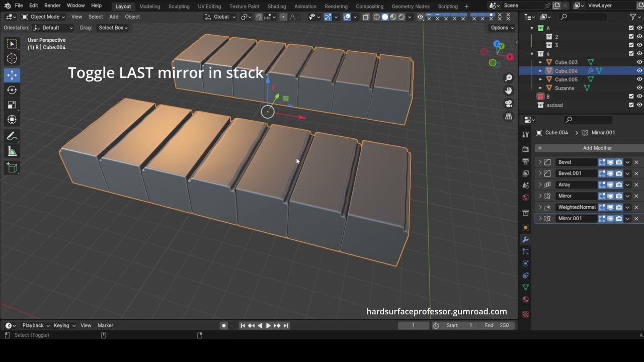Expand the Bevel modifier panel
Screen dimensions: 644x362
(x=540, y=162)
